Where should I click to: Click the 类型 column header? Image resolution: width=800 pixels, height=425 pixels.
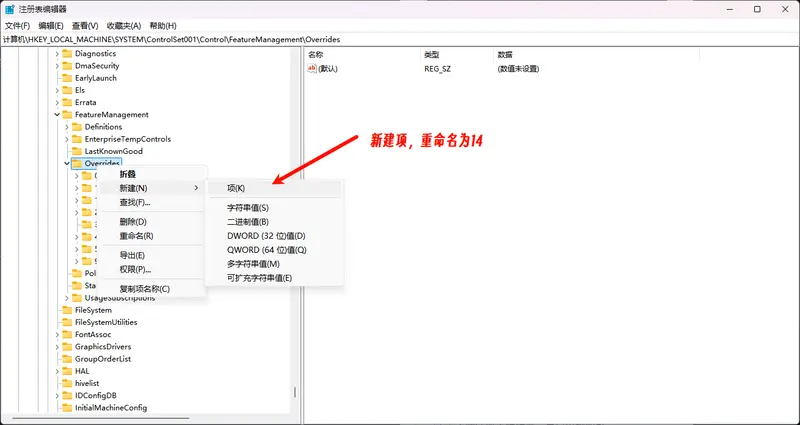(x=457, y=55)
